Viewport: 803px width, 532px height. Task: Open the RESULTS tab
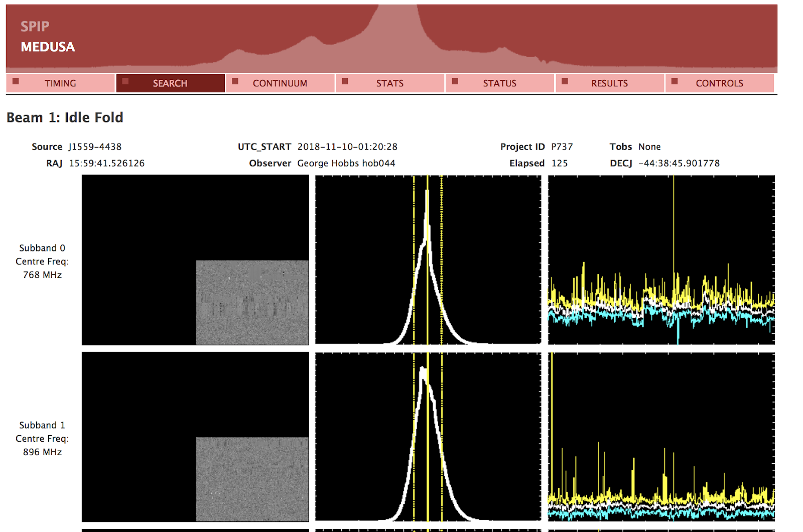click(x=609, y=83)
